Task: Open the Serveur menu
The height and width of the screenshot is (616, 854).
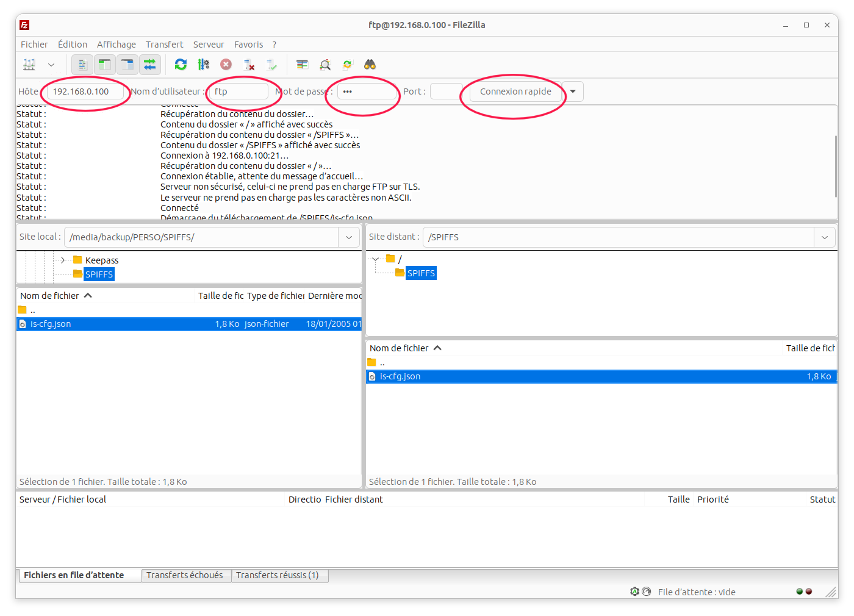Action: [x=209, y=45]
